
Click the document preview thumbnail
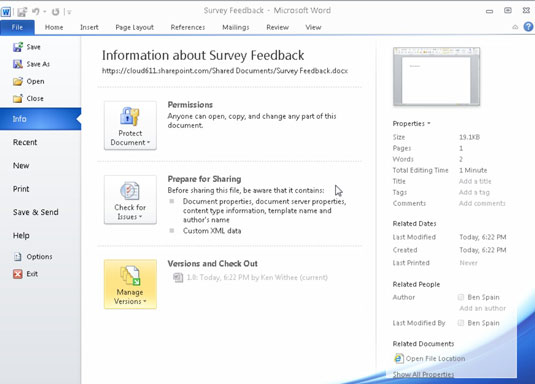tap(436, 76)
